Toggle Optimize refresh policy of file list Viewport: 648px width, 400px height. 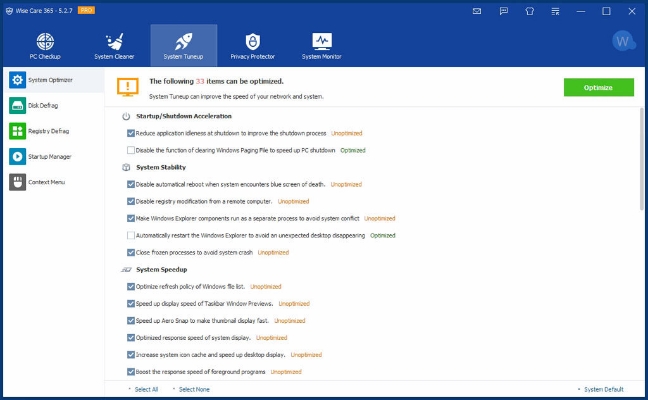pos(131,286)
